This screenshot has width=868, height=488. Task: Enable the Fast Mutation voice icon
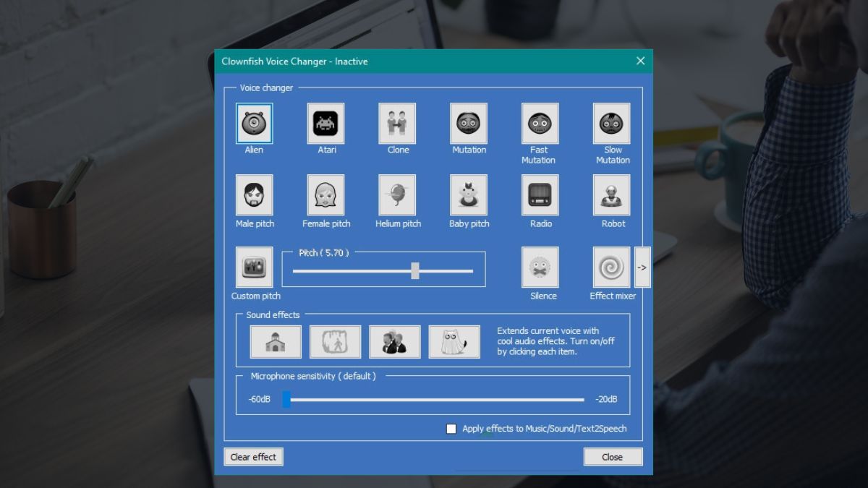[x=540, y=123]
